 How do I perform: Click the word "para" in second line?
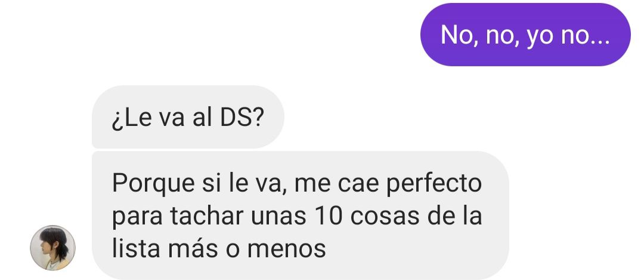coord(138,218)
